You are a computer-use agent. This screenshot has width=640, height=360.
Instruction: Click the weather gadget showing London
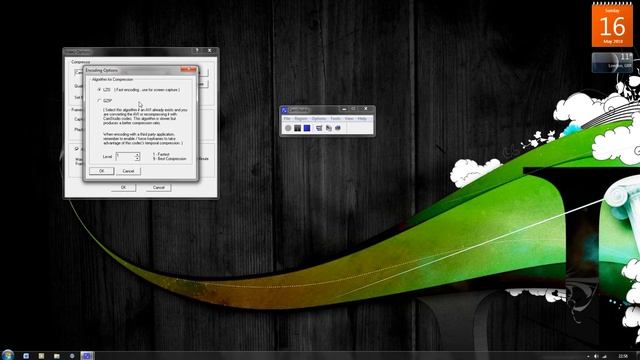(612, 62)
